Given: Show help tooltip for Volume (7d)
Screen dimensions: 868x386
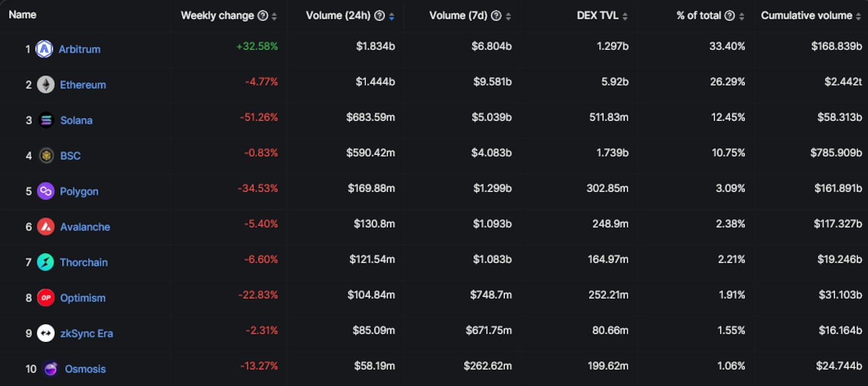Looking at the screenshot, I should point(496,16).
